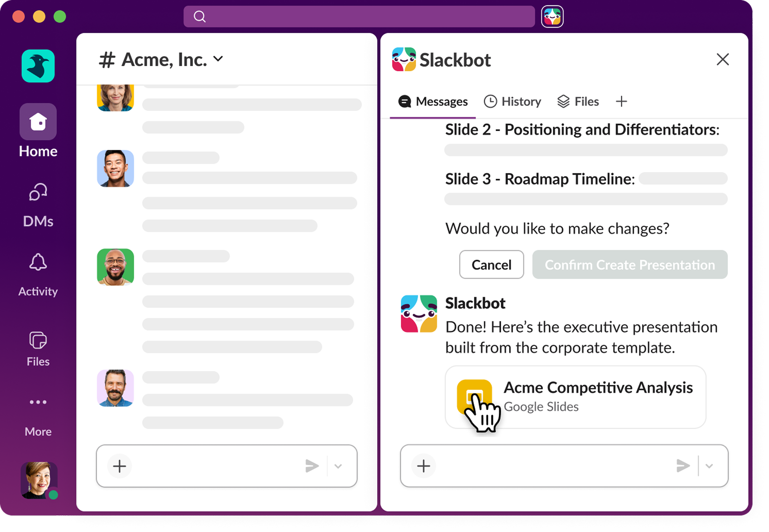Screen dimensions: 769x532
Task: Click the green maximize window button
Action: (60, 16)
